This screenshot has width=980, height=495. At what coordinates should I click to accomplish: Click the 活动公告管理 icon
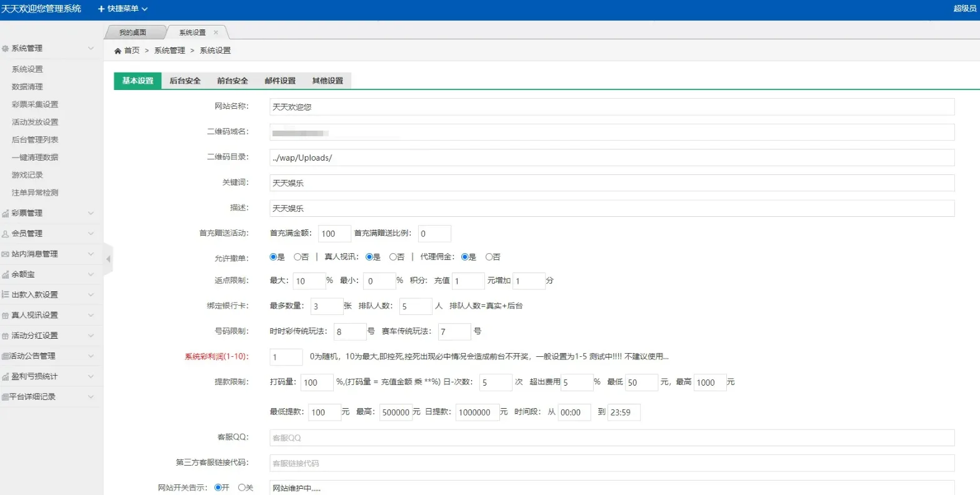pyautogui.click(x=6, y=356)
